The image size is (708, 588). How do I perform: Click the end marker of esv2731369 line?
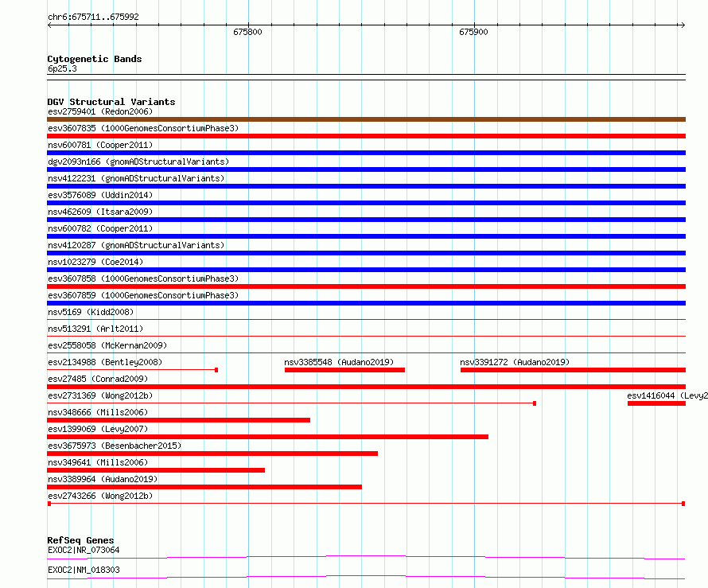click(x=535, y=403)
